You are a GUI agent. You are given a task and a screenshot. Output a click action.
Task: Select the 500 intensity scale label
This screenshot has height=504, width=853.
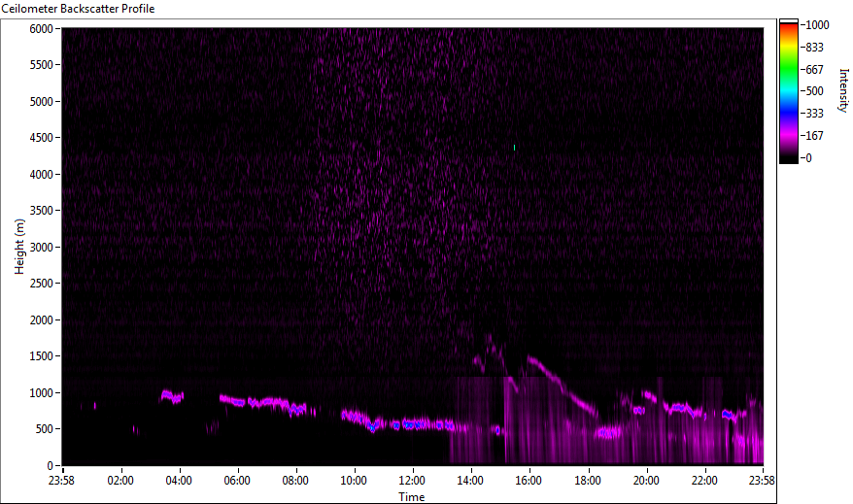click(x=814, y=91)
